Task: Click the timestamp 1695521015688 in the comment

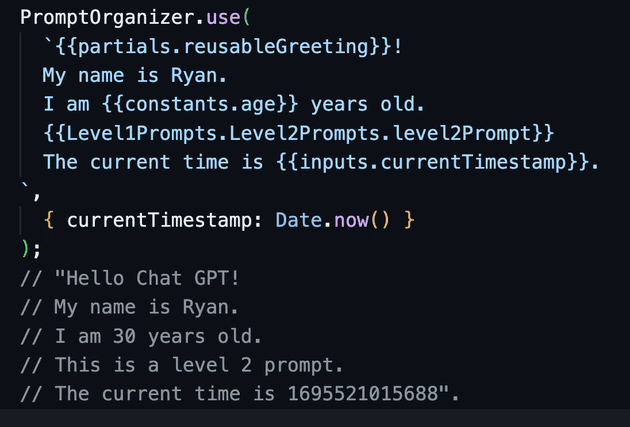Action: click(363, 394)
